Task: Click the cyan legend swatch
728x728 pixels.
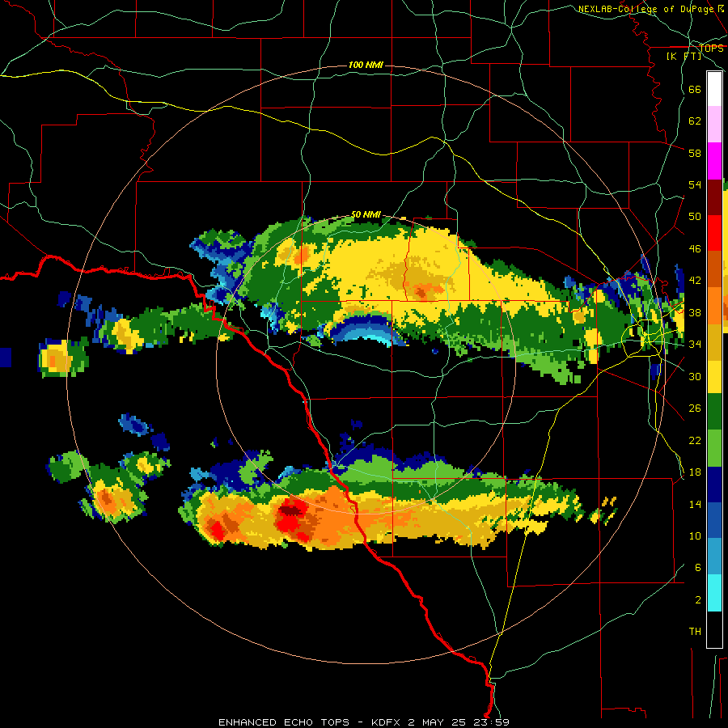Action: click(714, 593)
